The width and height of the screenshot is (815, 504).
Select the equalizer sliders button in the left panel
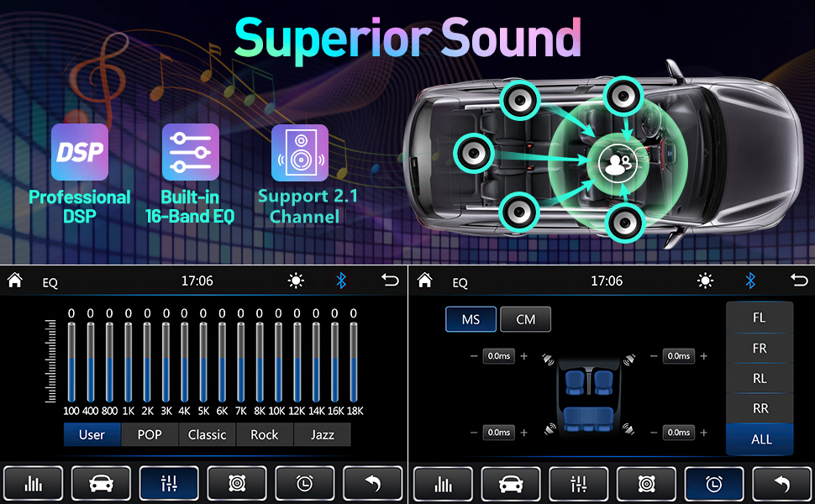pos(169,484)
